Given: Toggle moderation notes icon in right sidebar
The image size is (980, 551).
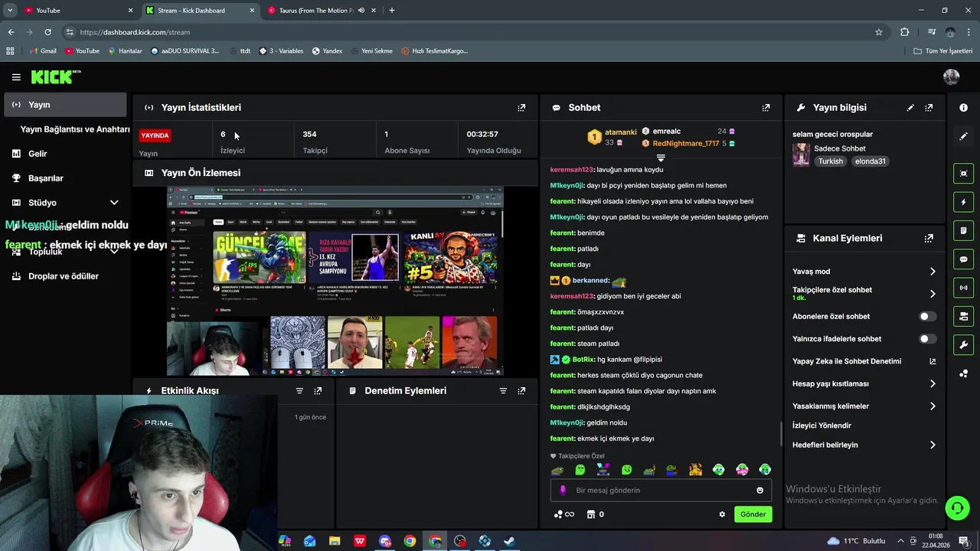Looking at the screenshot, I should coord(963,230).
